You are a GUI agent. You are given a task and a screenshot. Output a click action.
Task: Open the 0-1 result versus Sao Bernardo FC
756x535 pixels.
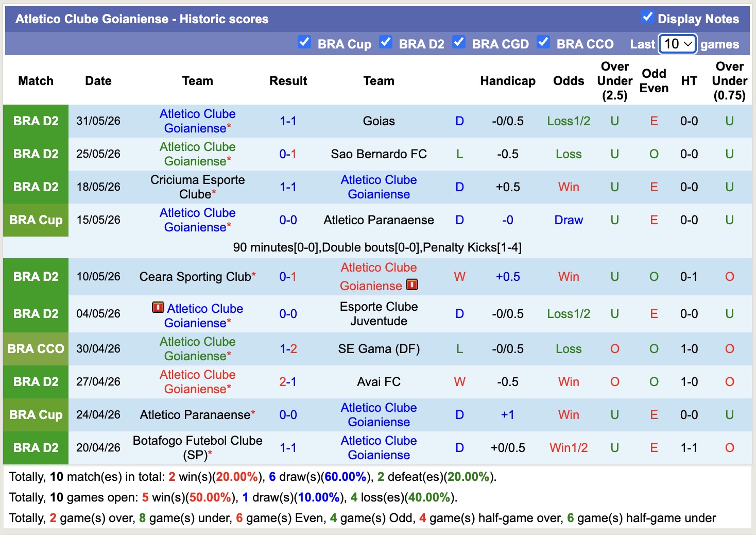pyautogui.click(x=288, y=154)
